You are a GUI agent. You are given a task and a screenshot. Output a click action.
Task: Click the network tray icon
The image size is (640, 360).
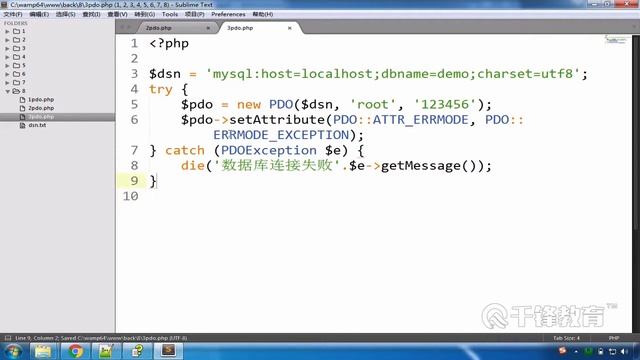click(x=612, y=351)
